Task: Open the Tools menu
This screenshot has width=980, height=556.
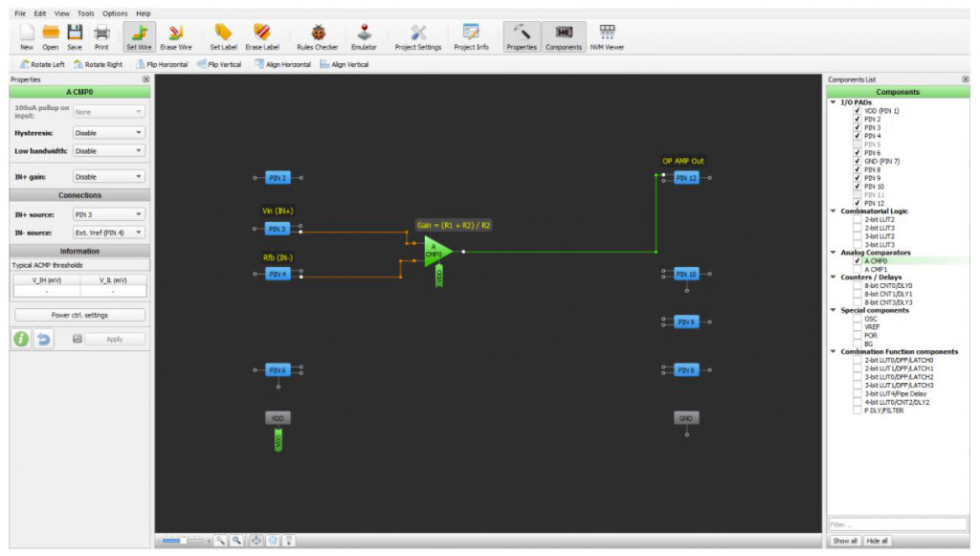Action: 86,13
